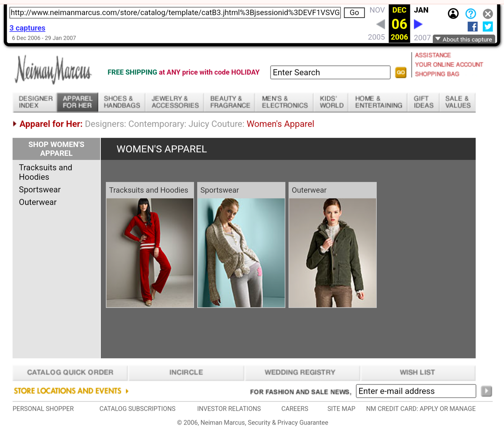The width and height of the screenshot is (504, 438).
Task: Click the Catalog Quick Order button
Action: pos(70,372)
